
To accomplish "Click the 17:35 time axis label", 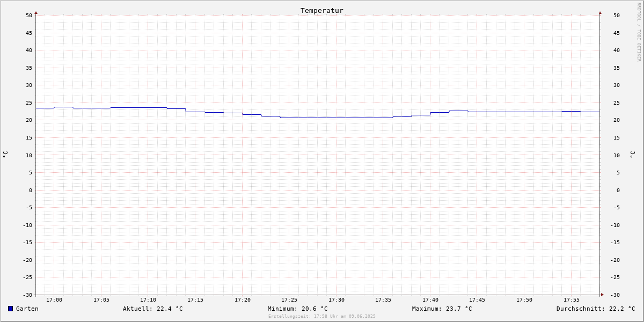I will (x=383, y=300).
